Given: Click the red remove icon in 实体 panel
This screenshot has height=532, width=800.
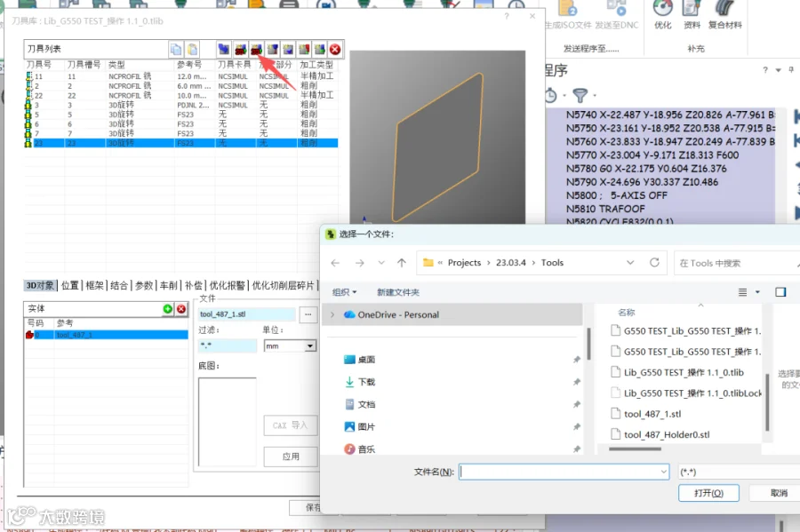Looking at the screenshot, I should tap(181, 309).
